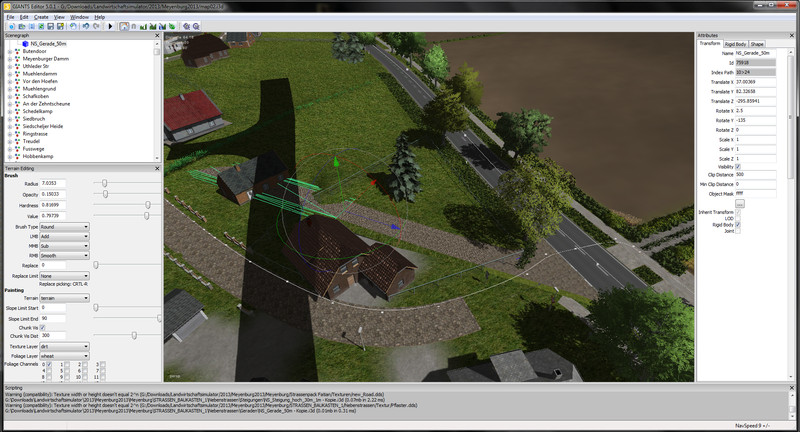Click the magnet snap toolbar icon

134,26
